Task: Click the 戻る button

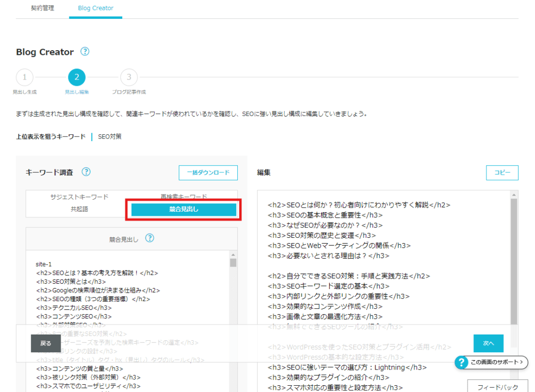Action: [x=46, y=343]
